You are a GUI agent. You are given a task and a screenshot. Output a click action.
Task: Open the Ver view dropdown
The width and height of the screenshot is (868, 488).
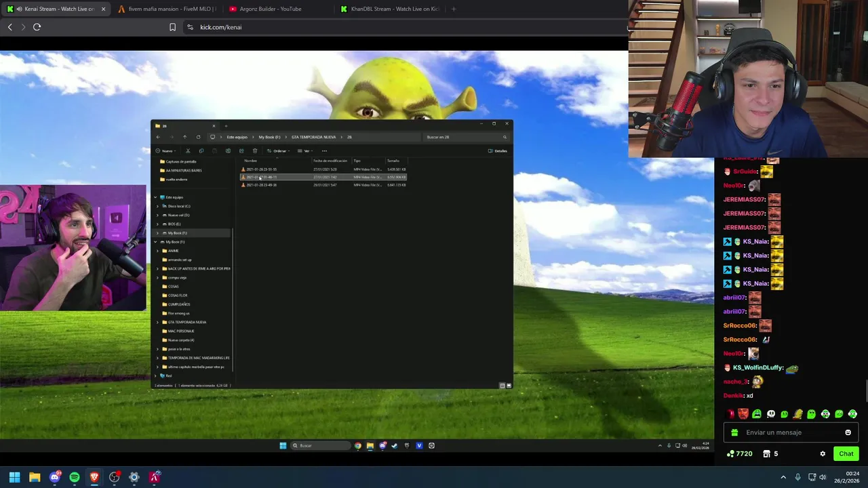point(305,151)
